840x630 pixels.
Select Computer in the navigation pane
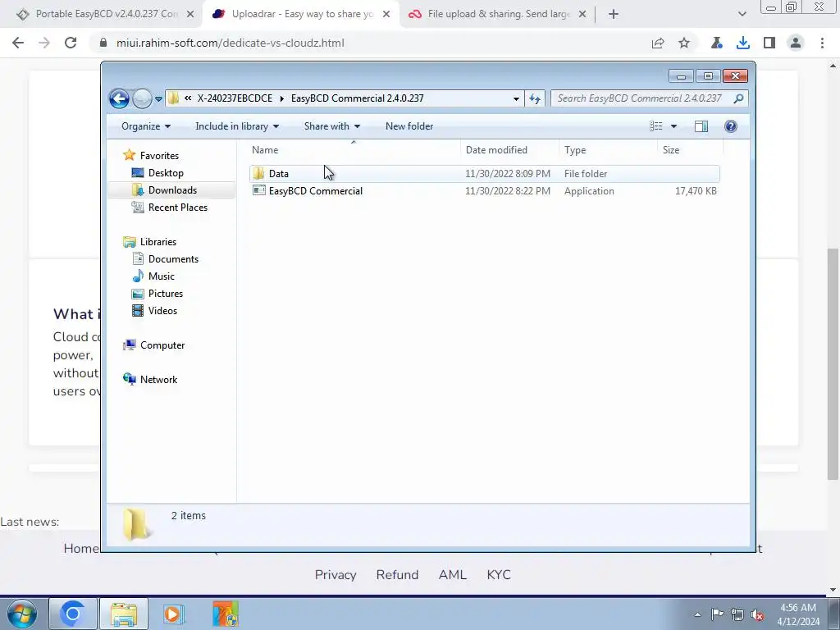(162, 345)
